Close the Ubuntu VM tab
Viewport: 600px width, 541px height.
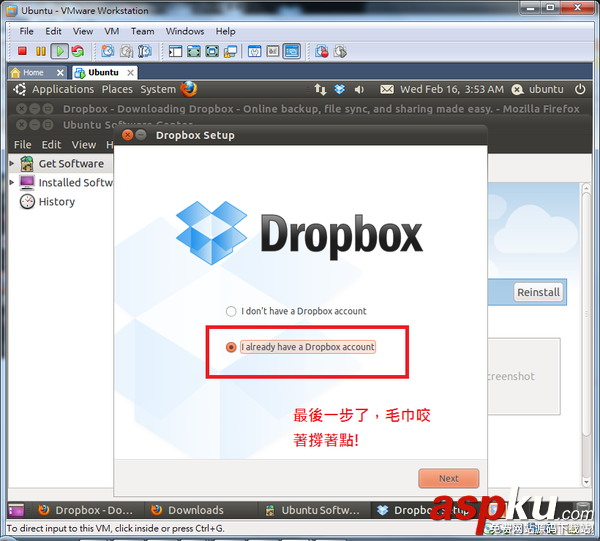(x=130, y=72)
